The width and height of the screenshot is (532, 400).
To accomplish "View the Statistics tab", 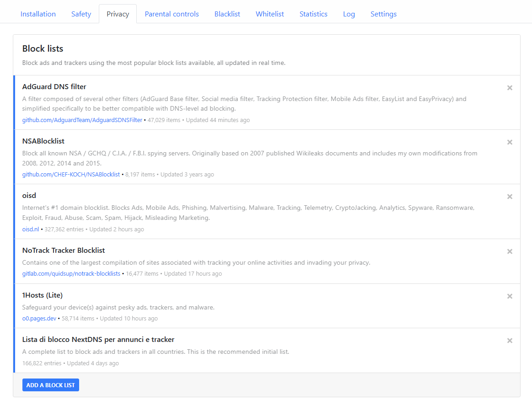I will click(x=313, y=14).
